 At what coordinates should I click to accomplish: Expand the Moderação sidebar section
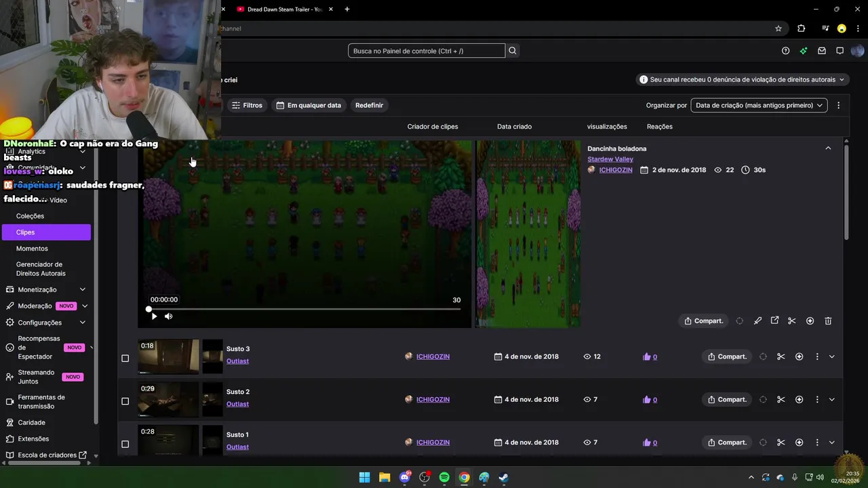click(x=85, y=306)
